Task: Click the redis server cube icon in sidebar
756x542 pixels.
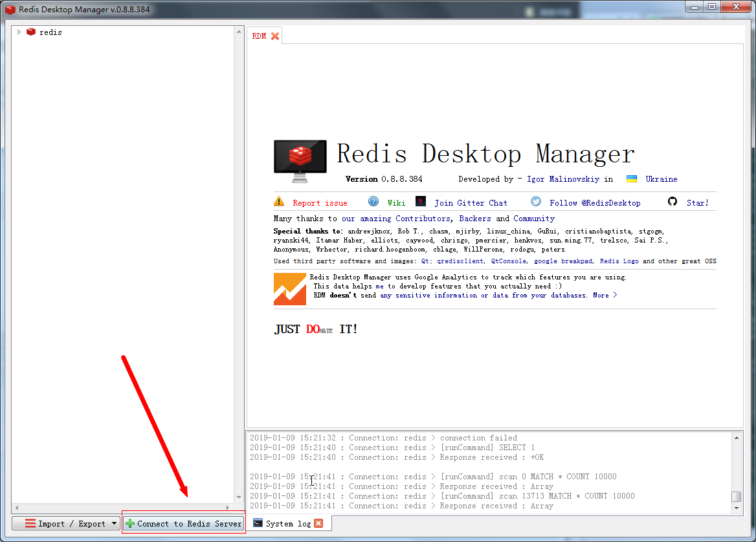Action: coord(31,31)
